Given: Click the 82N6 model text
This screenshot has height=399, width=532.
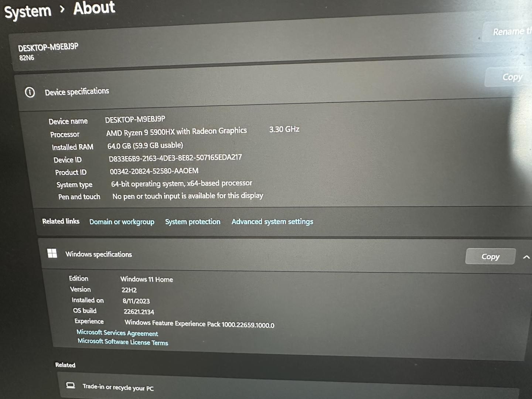Looking at the screenshot, I should 27,58.
